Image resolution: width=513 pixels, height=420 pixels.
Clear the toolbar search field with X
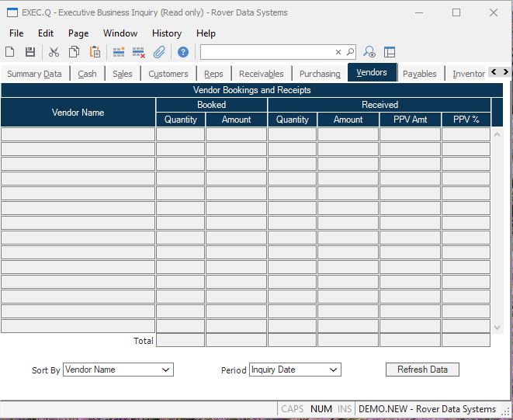click(338, 52)
